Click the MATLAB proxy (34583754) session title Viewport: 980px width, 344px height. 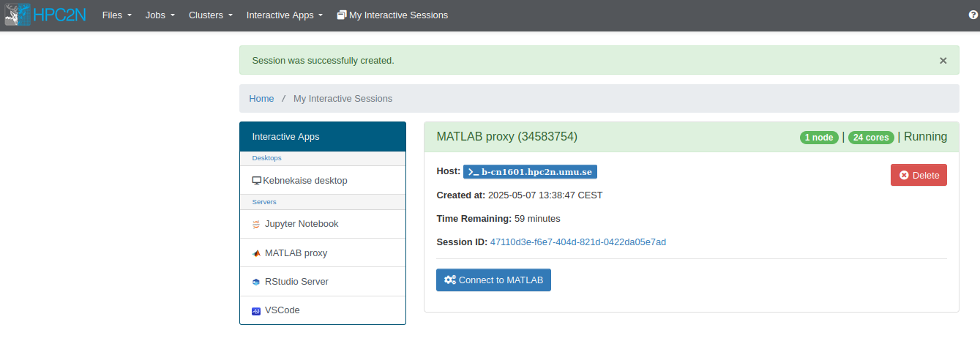(506, 137)
